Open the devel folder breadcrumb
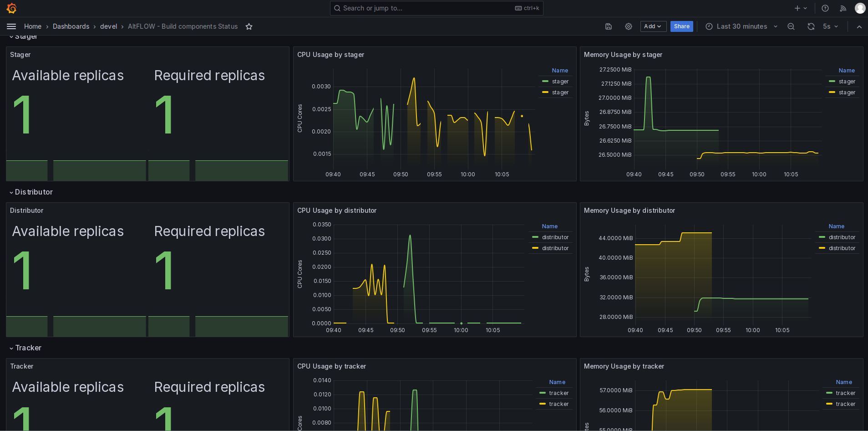 tap(108, 26)
